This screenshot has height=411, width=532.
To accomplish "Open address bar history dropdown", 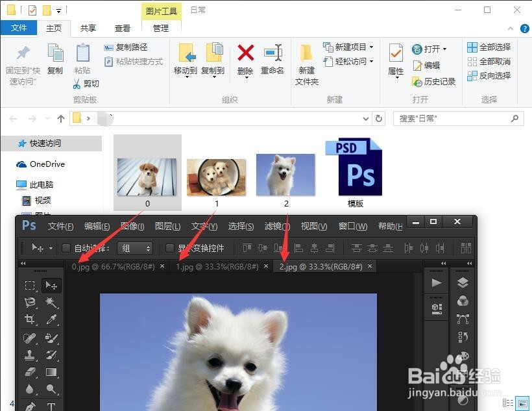I will (x=366, y=119).
